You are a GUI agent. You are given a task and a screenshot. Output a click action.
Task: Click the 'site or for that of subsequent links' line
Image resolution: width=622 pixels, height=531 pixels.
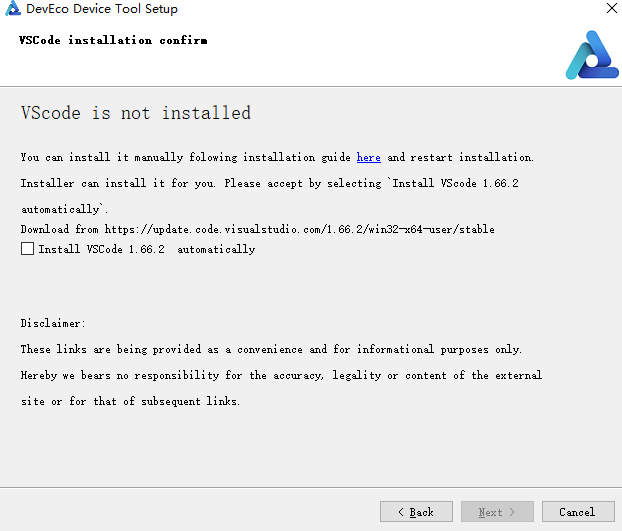click(131, 401)
